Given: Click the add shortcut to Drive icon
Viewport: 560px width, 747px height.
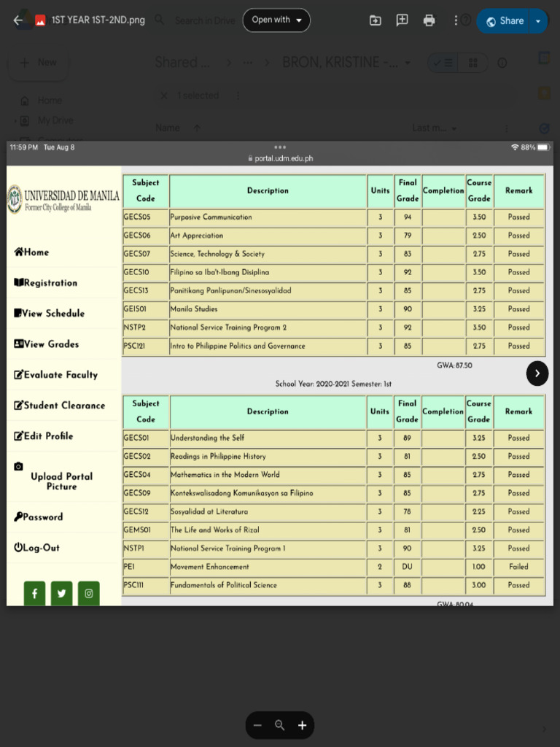Looking at the screenshot, I should click(x=376, y=20).
